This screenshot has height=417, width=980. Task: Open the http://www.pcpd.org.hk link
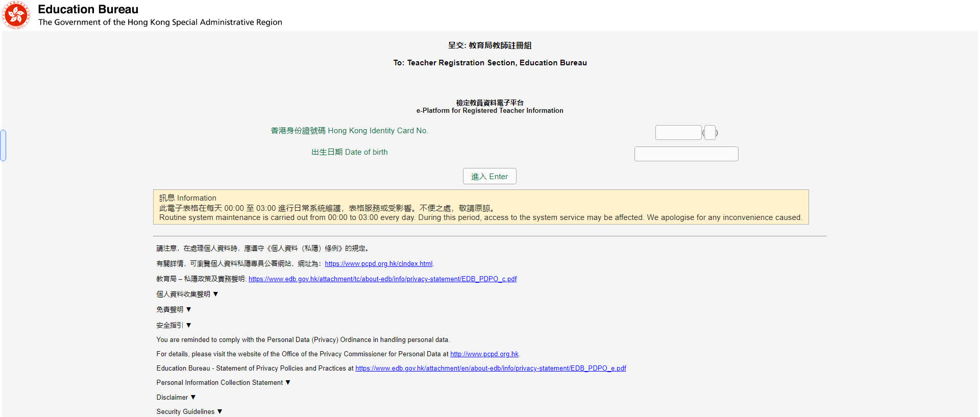coord(484,354)
